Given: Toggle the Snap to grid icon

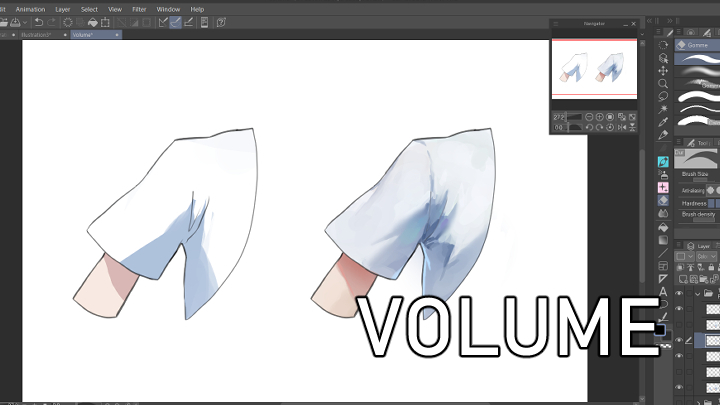Looking at the screenshot, I should pos(188,22).
